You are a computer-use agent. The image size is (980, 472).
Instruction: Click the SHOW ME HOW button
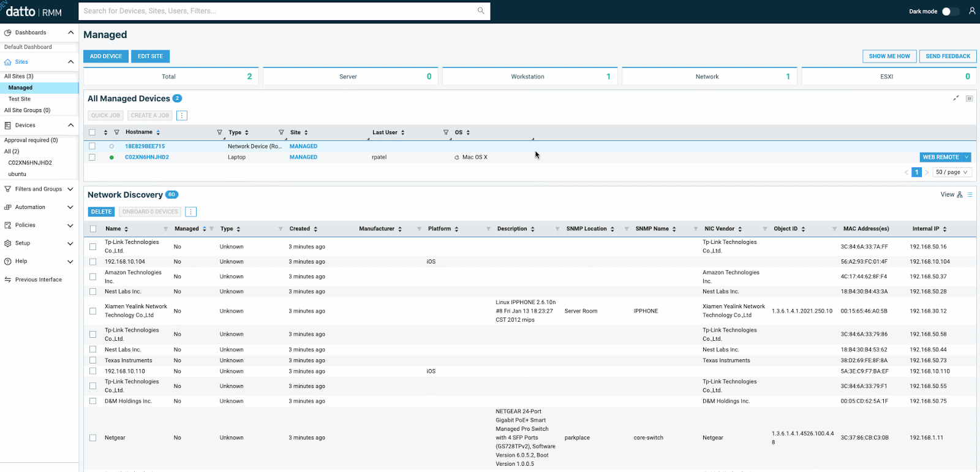889,56
